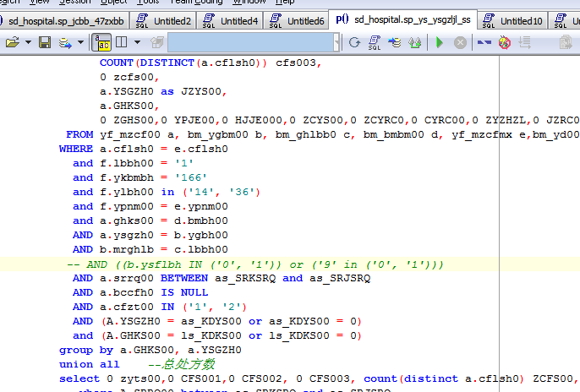Open the toolbar combo box dropdown arrow
The height and width of the screenshot is (392, 580).
[337, 42]
